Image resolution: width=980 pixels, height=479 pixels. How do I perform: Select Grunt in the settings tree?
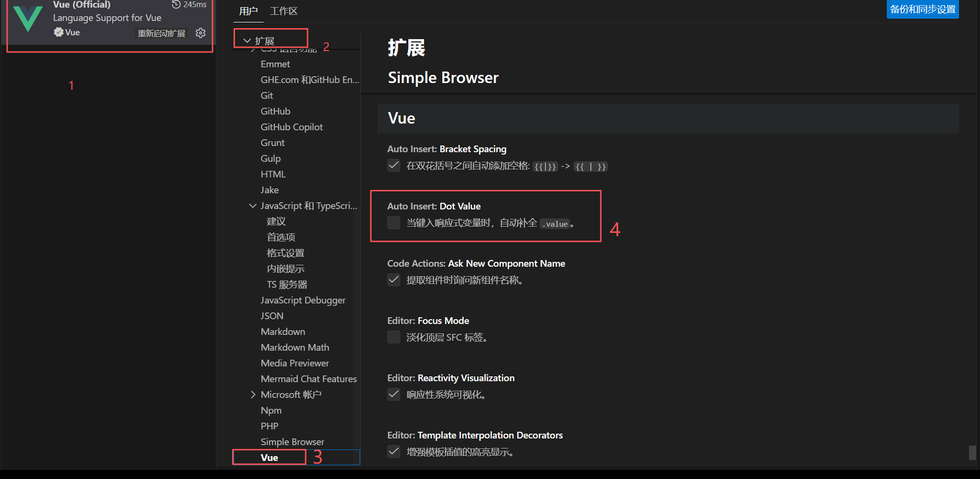click(x=272, y=143)
